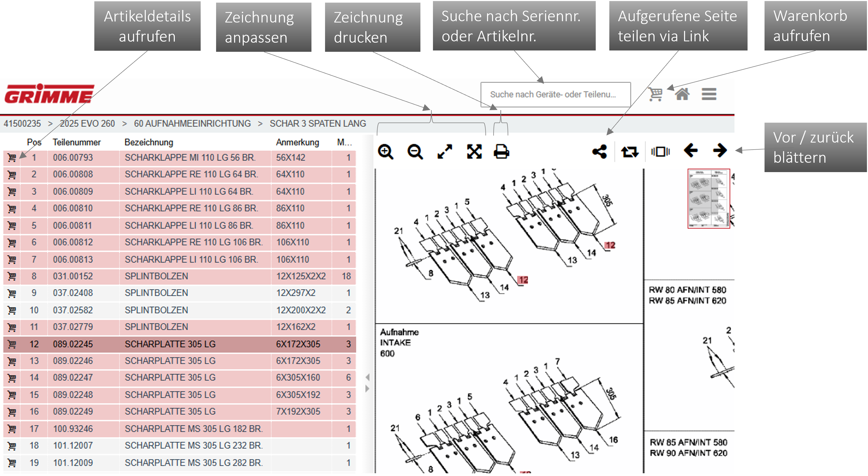Open the shopping cart in header
Image resolution: width=868 pixels, height=476 pixels.
click(x=655, y=94)
